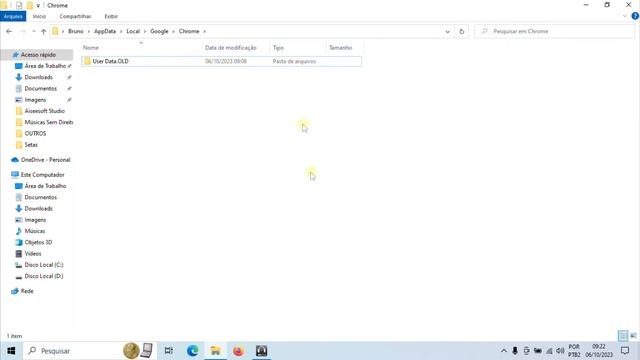Show hidden system tray icons
The width and height of the screenshot is (640, 360).
pyautogui.click(x=504, y=351)
